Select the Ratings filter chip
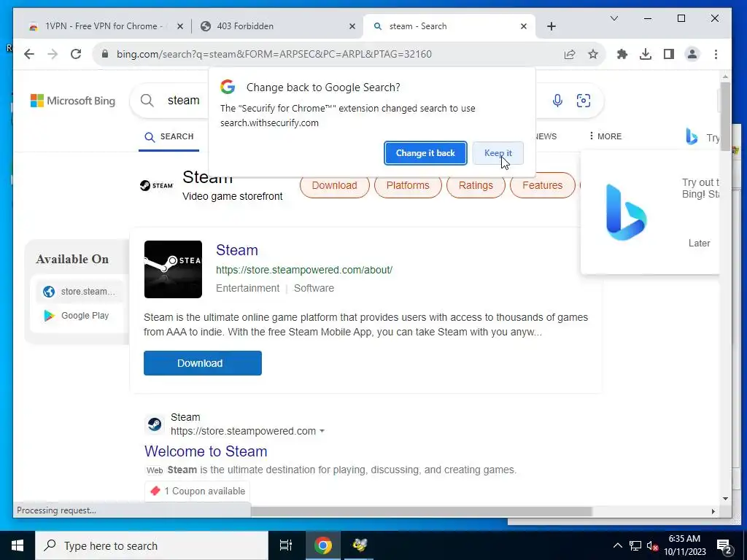 476,185
